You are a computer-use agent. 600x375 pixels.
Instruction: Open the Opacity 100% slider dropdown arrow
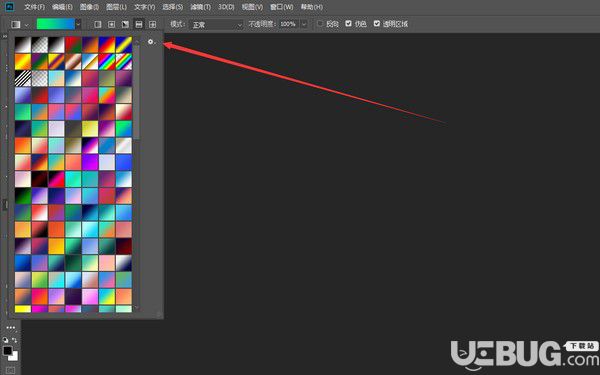click(x=304, y=24)
